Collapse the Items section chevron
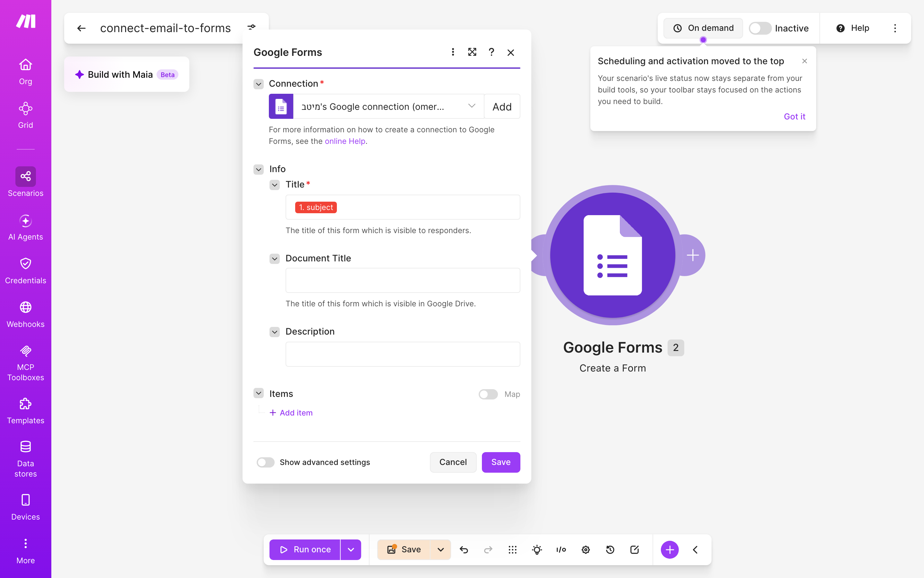924x578 pixels. [x=259, y=393]
